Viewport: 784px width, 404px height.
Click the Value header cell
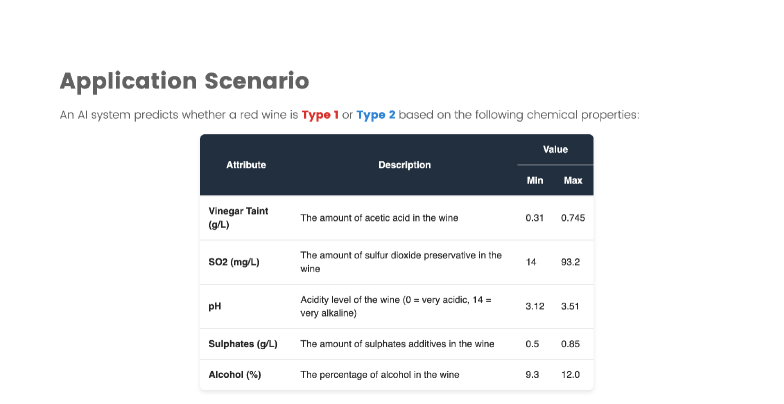pos(555,150)
